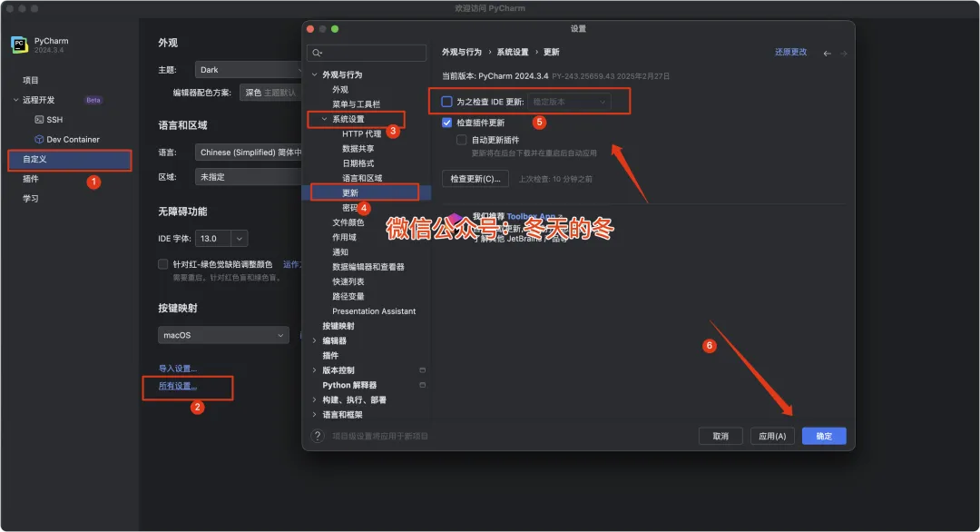
Task: Expand the 构建、执行、部署 tree node
Action: [314, 400]
